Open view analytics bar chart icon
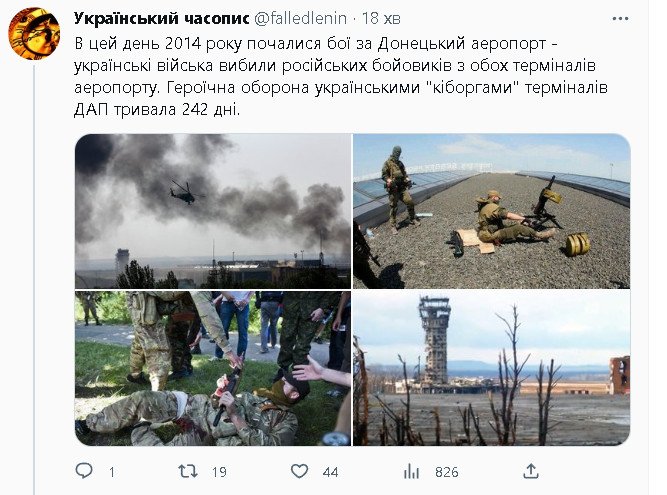667x495 pixels. [411, 471]
